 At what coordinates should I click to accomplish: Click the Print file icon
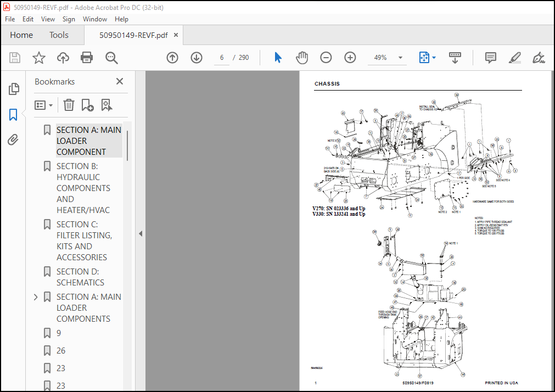[87, 58]
